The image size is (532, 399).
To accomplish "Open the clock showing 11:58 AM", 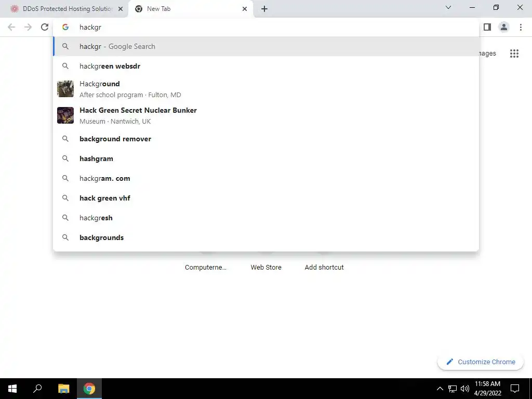I will (x=487, y=389).
